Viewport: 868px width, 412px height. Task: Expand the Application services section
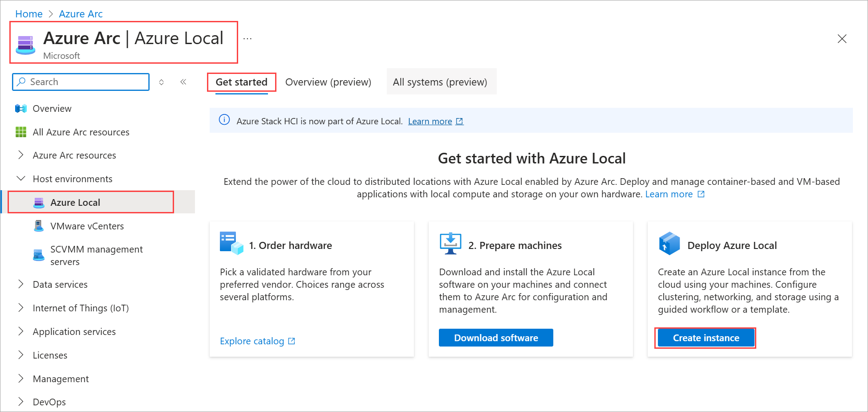coord(21,332)
